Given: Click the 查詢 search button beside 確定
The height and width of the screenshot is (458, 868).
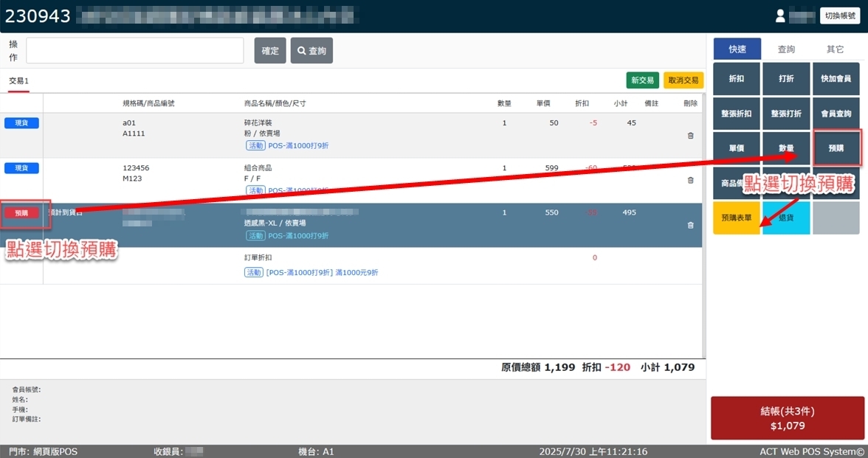Looking at the screenshot, I should [x=311, y=51].
